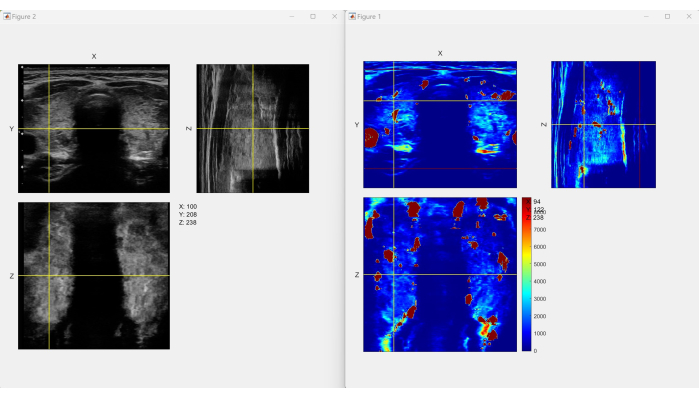Click the colormap XZ bottom slice in Figure 1
Viewport: 699px width, 398px height.
point(440,275)
